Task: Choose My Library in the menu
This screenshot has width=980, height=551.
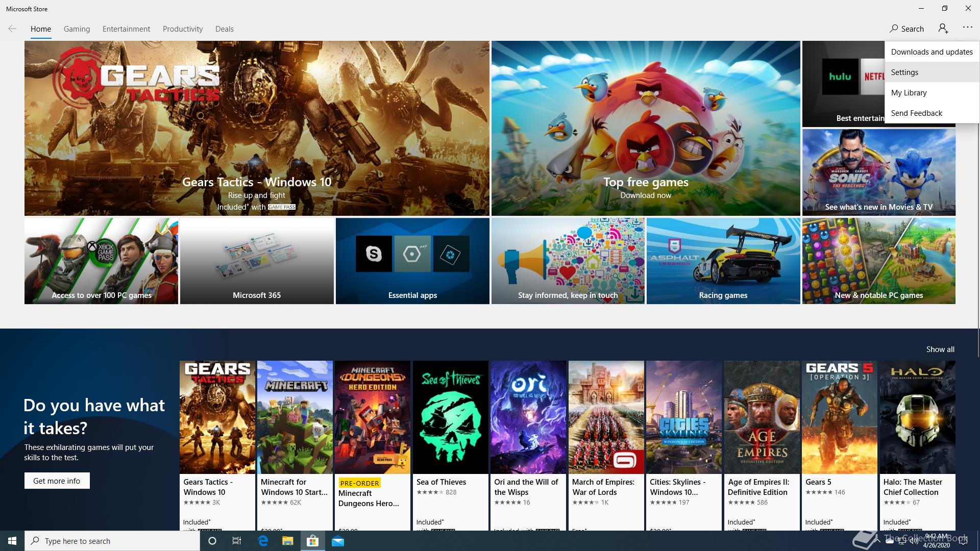Action: tap(932, 92)
